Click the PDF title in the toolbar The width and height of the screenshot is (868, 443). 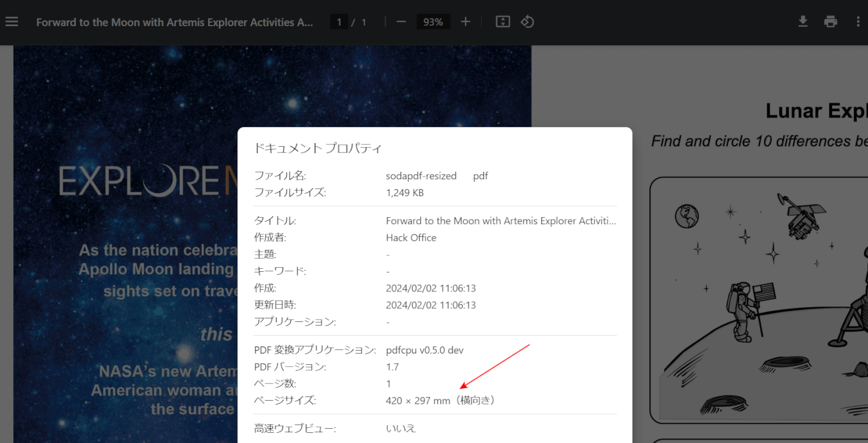pos(175,22)
